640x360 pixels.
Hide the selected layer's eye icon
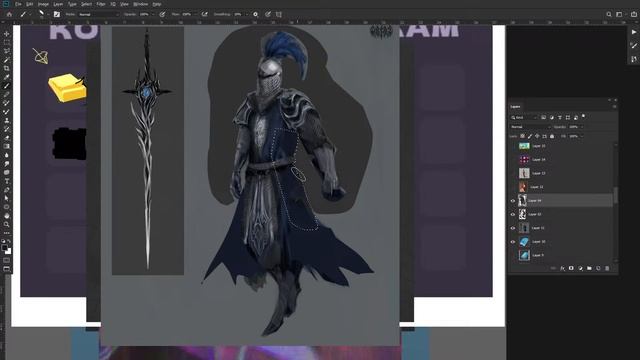pos(513,200)
